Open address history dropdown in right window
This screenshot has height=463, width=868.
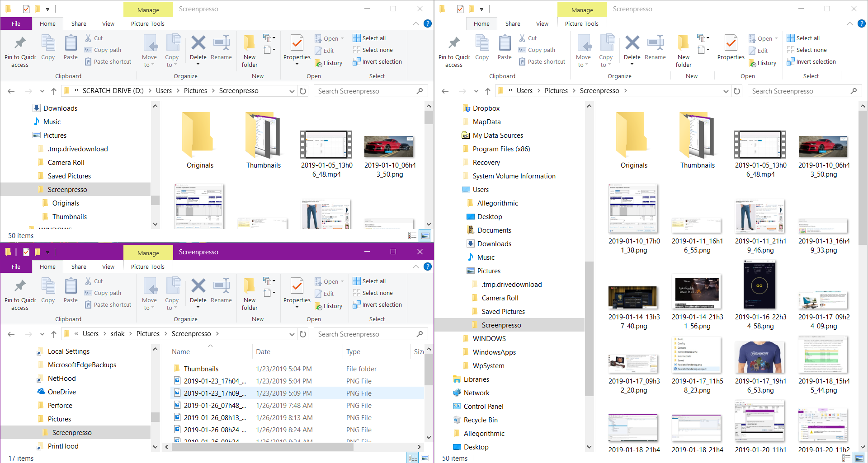[x=726, y=91]
